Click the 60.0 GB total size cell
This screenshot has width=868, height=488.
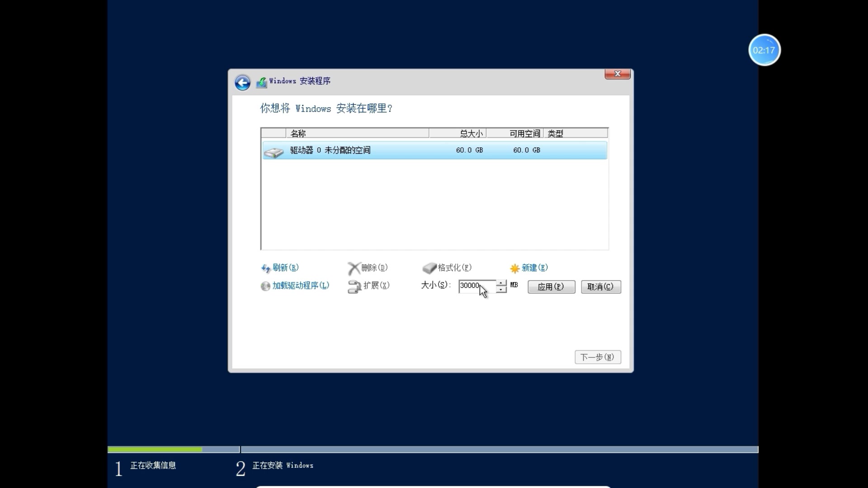point(469,150)
